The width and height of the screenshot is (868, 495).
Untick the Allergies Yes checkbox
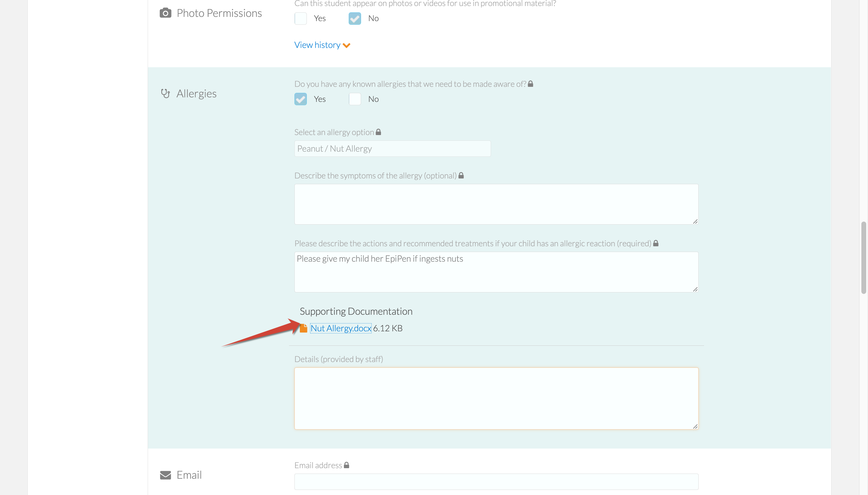coord(301,99)
